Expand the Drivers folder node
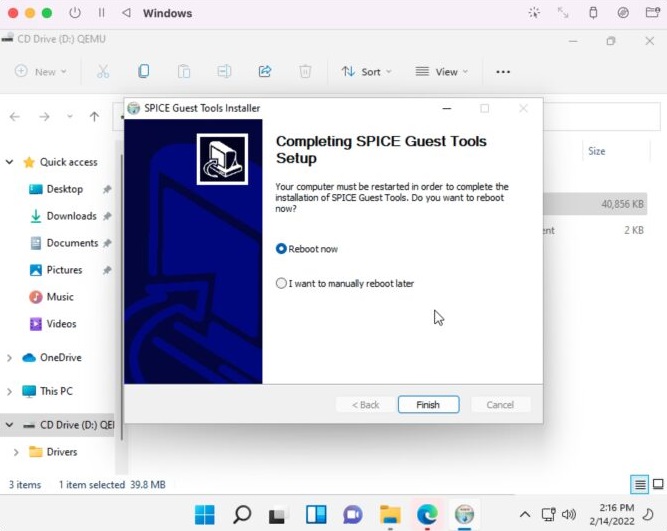 (16, 452)
